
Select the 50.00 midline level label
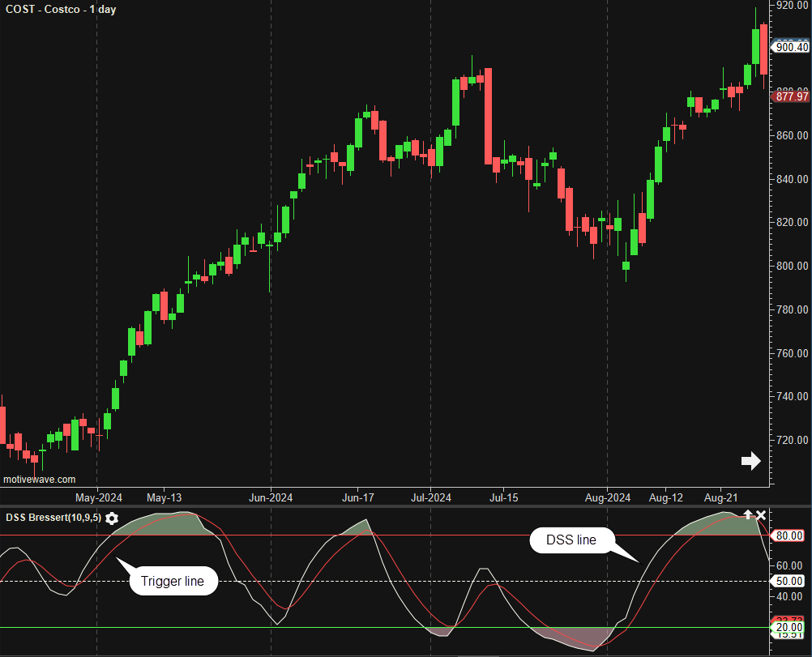[788, 582]
